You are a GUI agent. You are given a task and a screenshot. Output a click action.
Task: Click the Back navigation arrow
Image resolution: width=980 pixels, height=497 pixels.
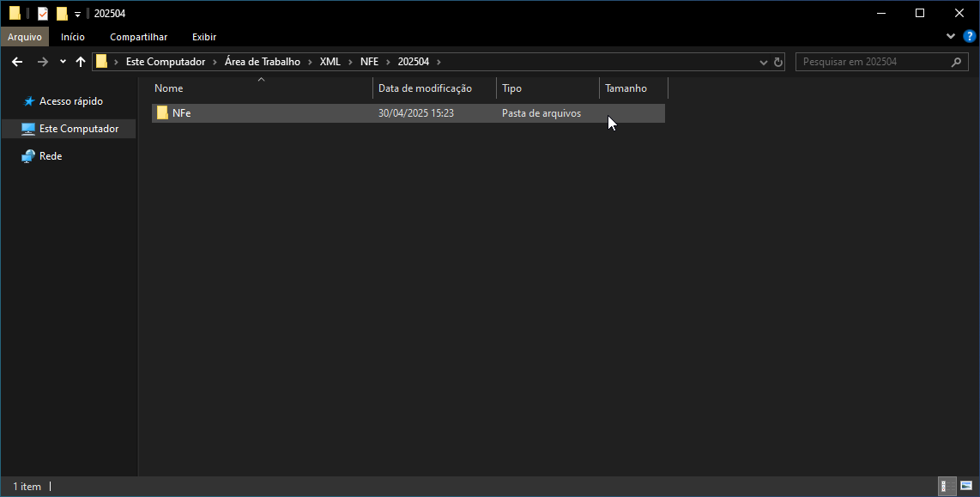tap(16, 62)
